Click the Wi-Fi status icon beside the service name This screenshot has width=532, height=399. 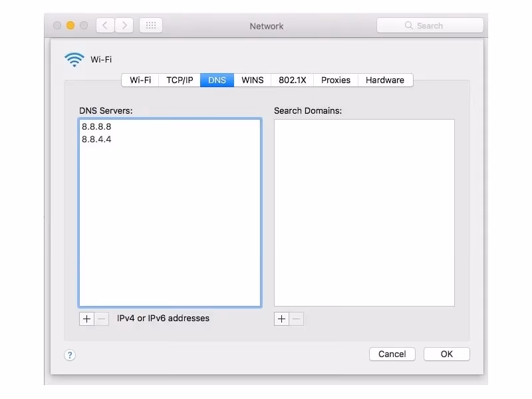(74, 59)
